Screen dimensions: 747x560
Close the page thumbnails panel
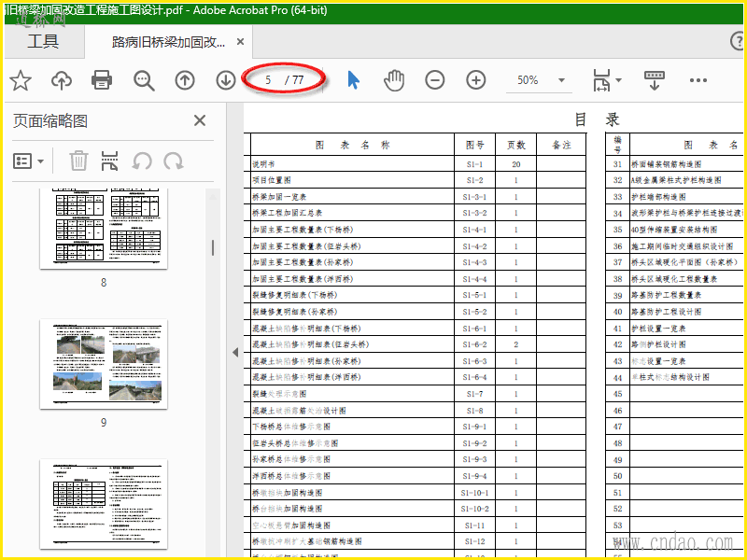click(200, 120)
